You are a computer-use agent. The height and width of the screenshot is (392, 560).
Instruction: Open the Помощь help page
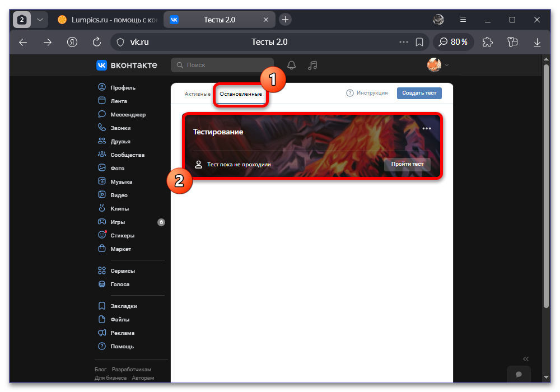pos(116,346)
